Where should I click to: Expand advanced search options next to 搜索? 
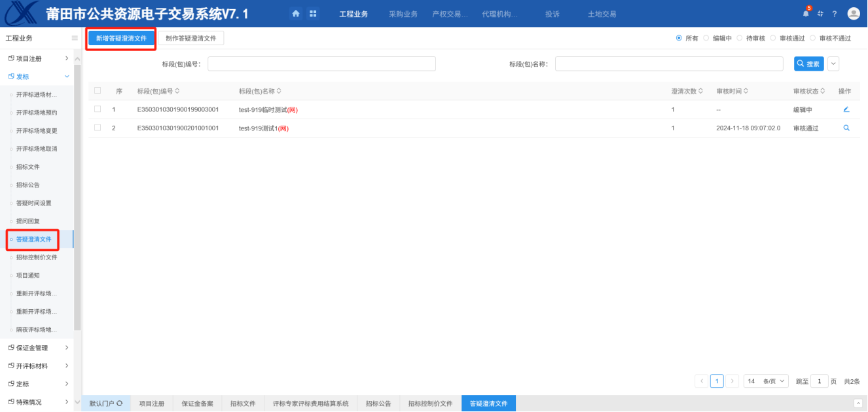click(x=833, y=64)
